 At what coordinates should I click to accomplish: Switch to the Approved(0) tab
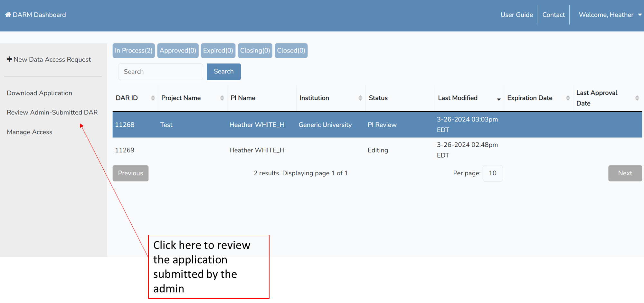coord(178,51)
